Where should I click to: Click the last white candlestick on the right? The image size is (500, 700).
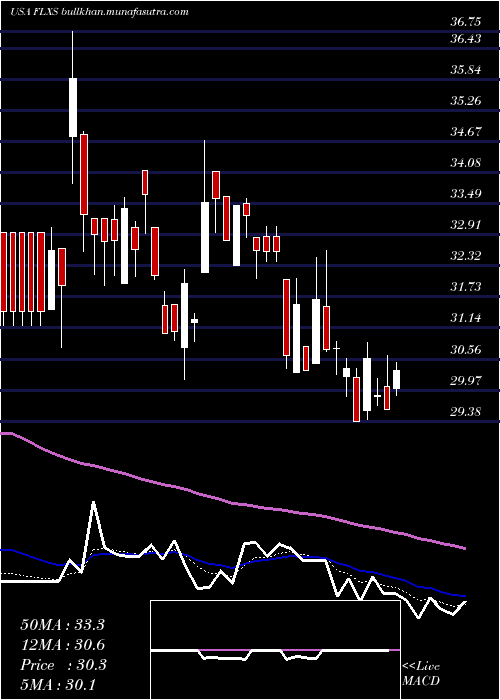point(396,379)
